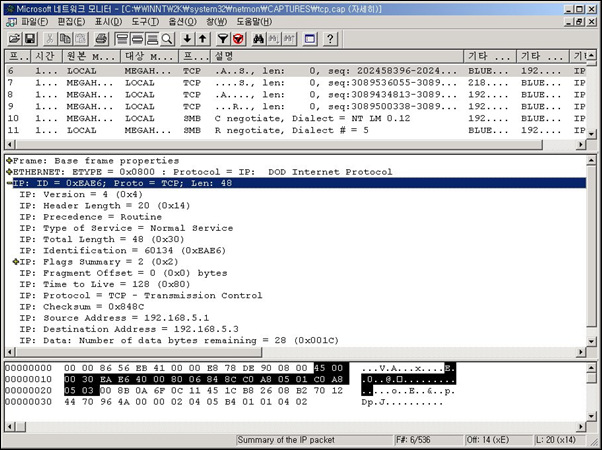Open the display filter funnel icon
This screenshot has height=450, width=602.
(223, 39)
